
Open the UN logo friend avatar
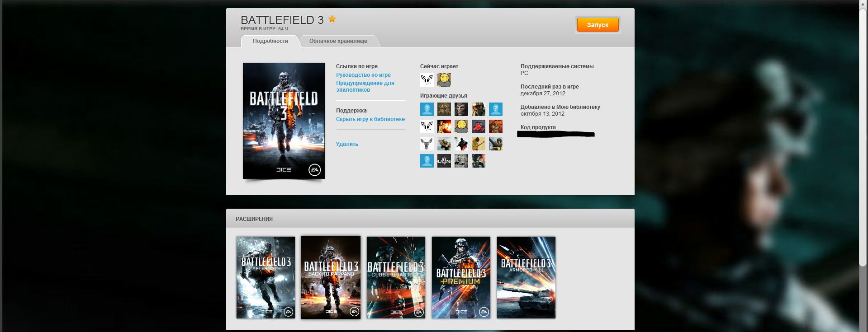click(x=444, y=161)
